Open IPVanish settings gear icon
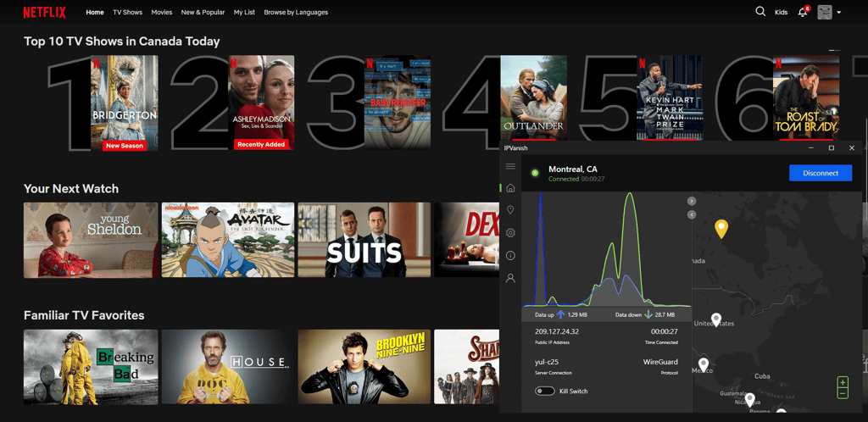The height and width of the screenshot is (422, 868). 510,233
